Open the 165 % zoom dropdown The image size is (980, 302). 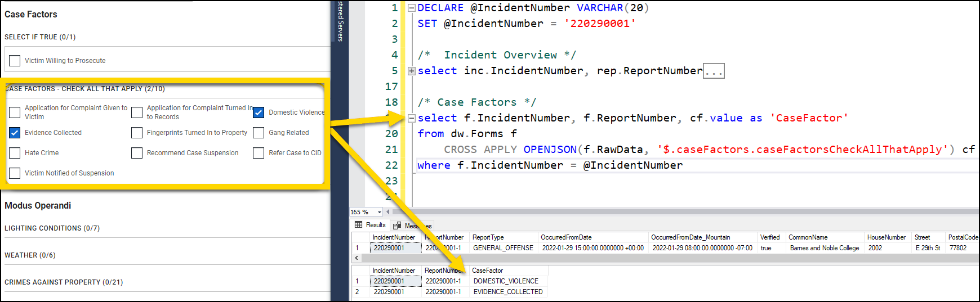click(379, 212)
